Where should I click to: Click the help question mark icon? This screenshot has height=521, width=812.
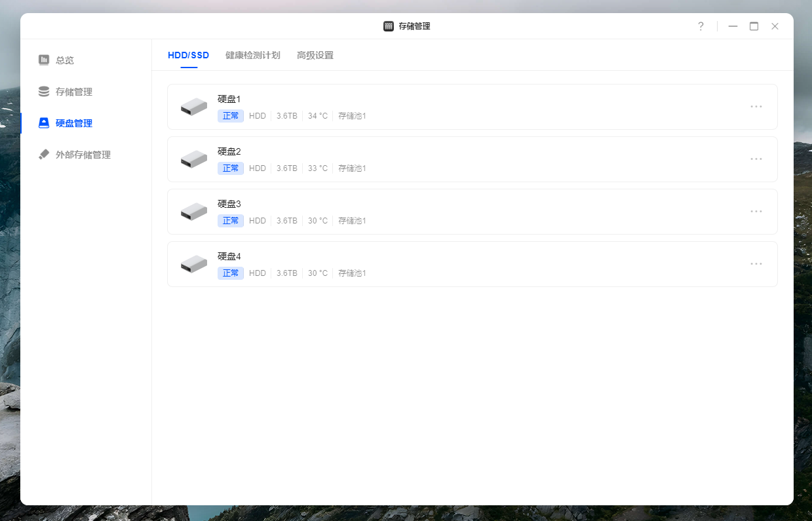701,26
